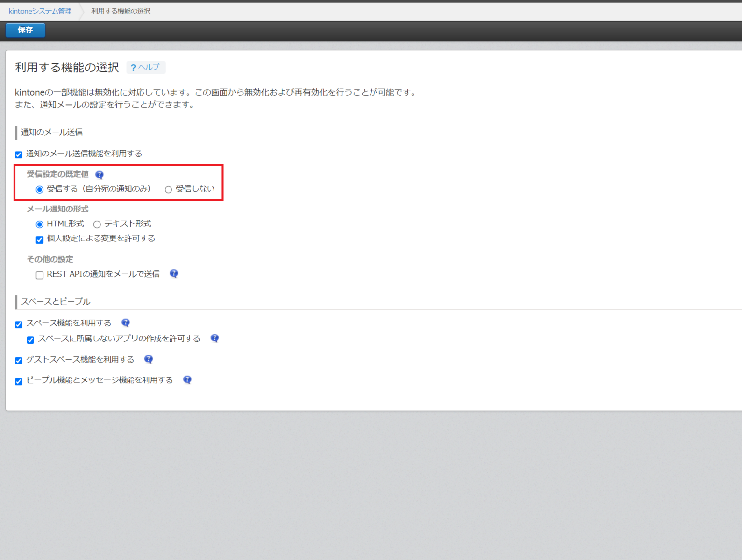Click help icon beside スペースに所属しないアプリ option
742x560 pixels.
click(215, 338)
